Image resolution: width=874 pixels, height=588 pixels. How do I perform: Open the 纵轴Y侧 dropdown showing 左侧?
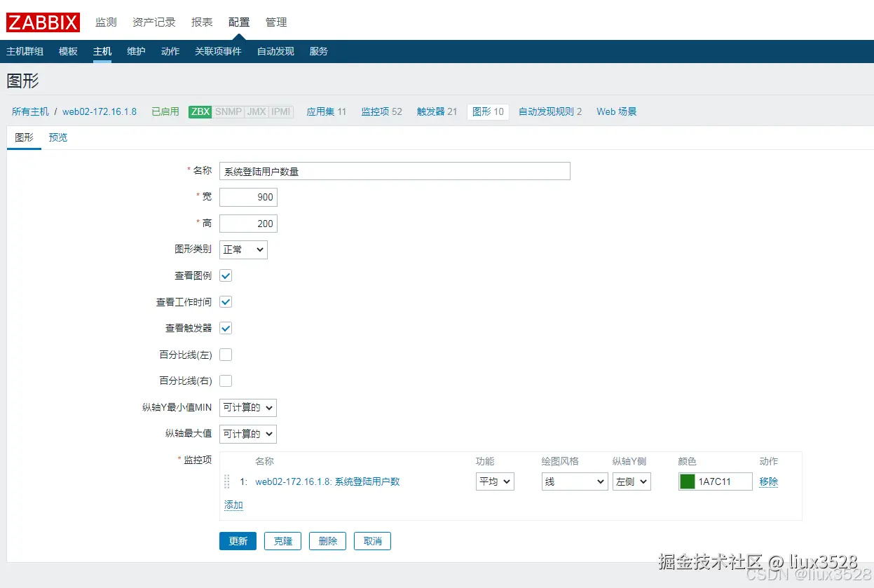(x=631, y=481)
